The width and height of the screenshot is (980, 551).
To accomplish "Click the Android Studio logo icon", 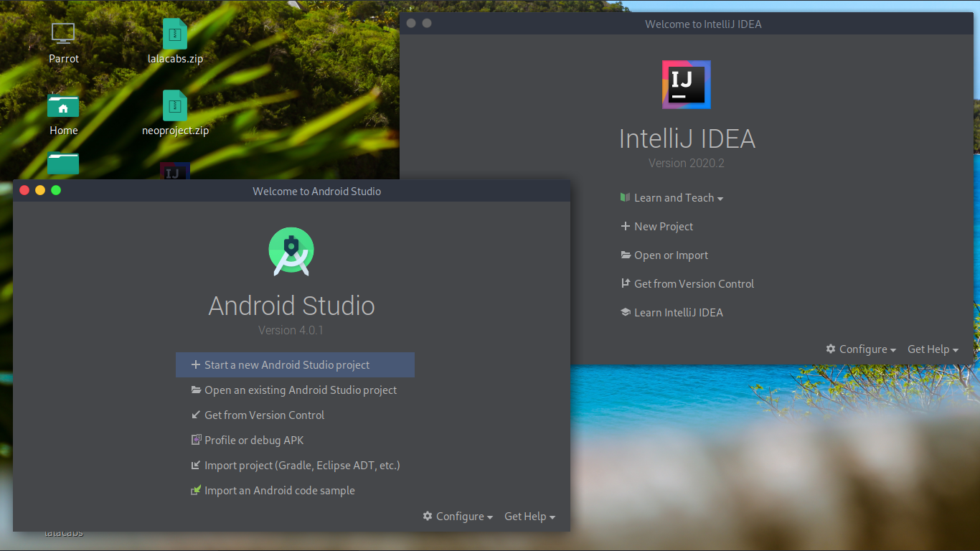I will 291,251.
